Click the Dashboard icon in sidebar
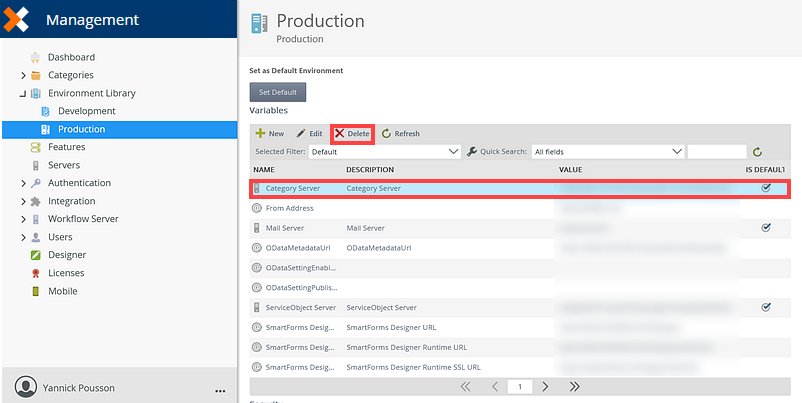This screenshot has width=802, height=403. (x=36, y=57)
